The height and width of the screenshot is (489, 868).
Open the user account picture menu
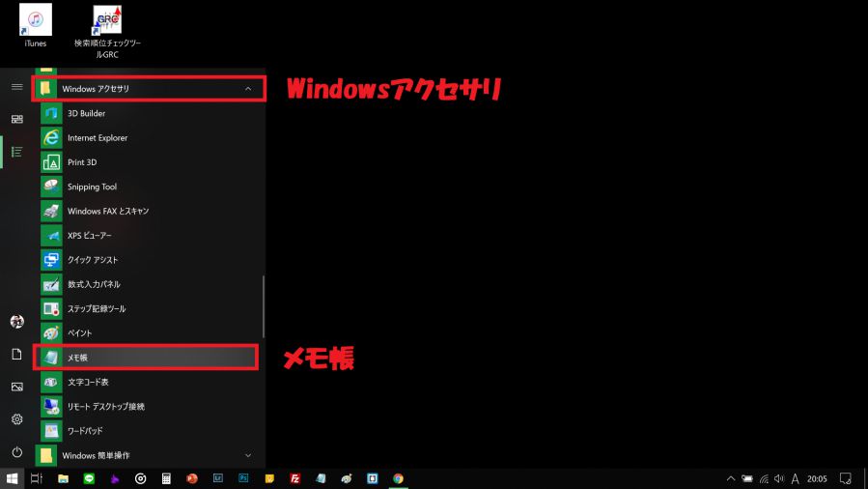(x=17, y=321)
